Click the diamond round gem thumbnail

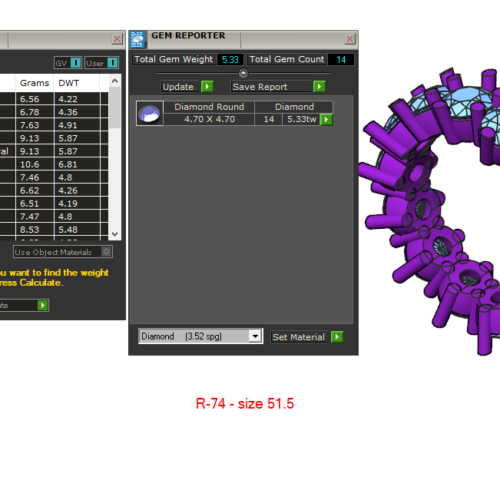tap(150, 113)
